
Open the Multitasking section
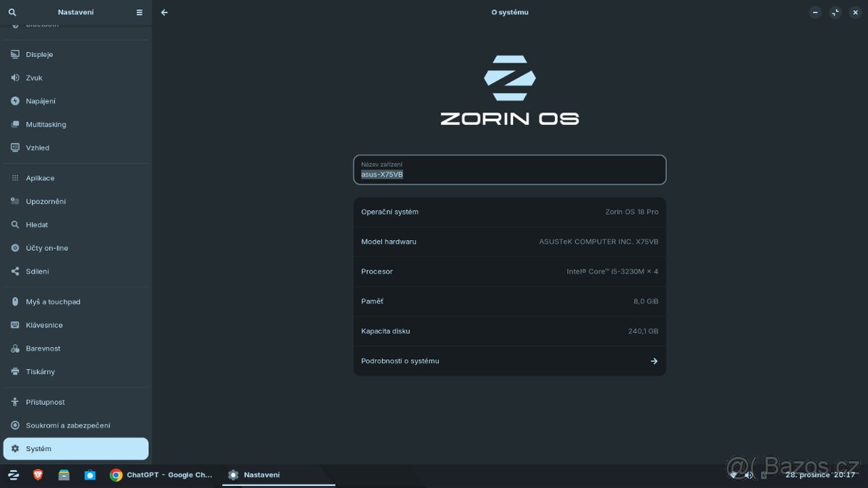76,124
